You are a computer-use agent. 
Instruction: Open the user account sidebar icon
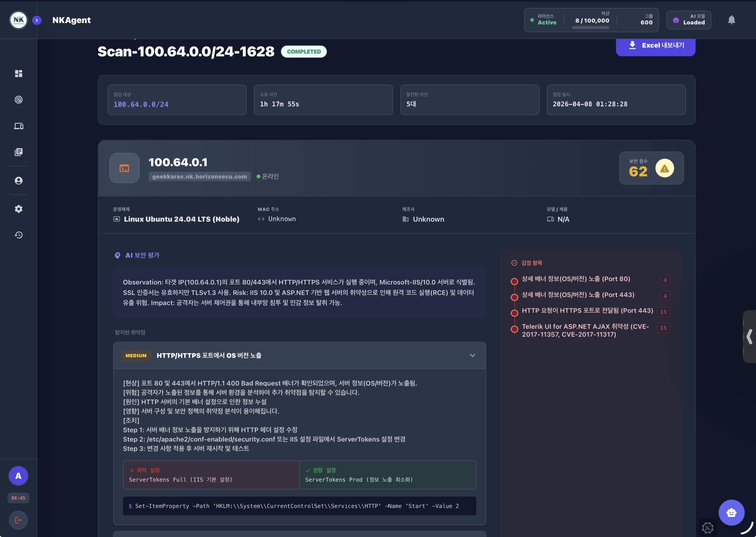(18, 181)
